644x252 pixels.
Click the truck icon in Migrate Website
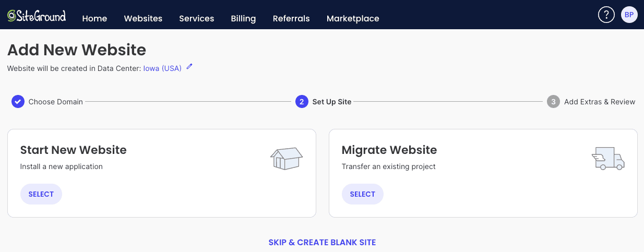pyautogui.click(x=608, y=159)
